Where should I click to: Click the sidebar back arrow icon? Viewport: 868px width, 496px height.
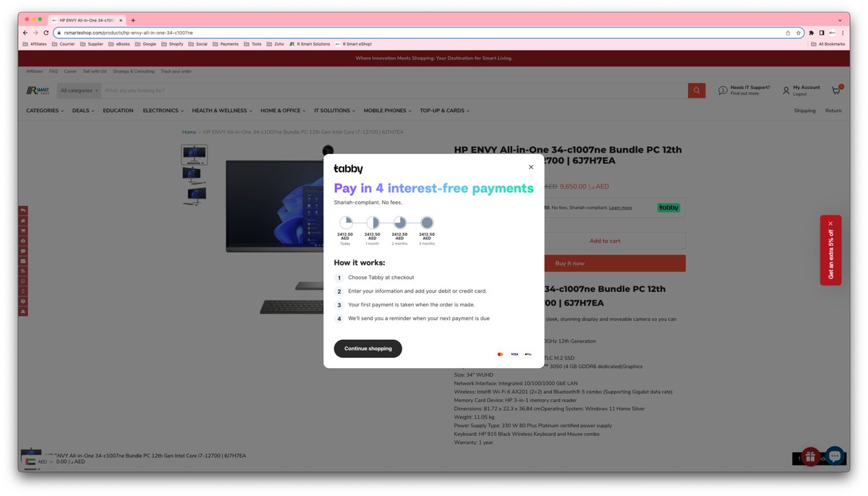(x=23, y=210)
